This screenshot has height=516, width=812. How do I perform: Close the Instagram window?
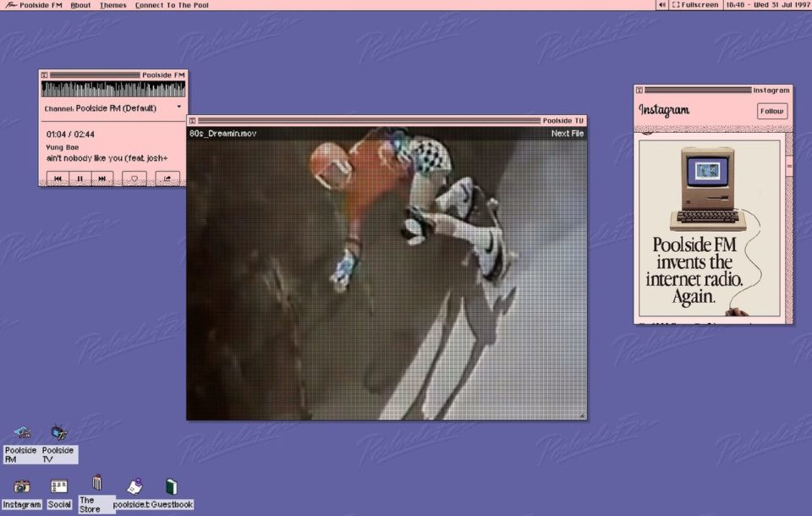click(639, 91)
